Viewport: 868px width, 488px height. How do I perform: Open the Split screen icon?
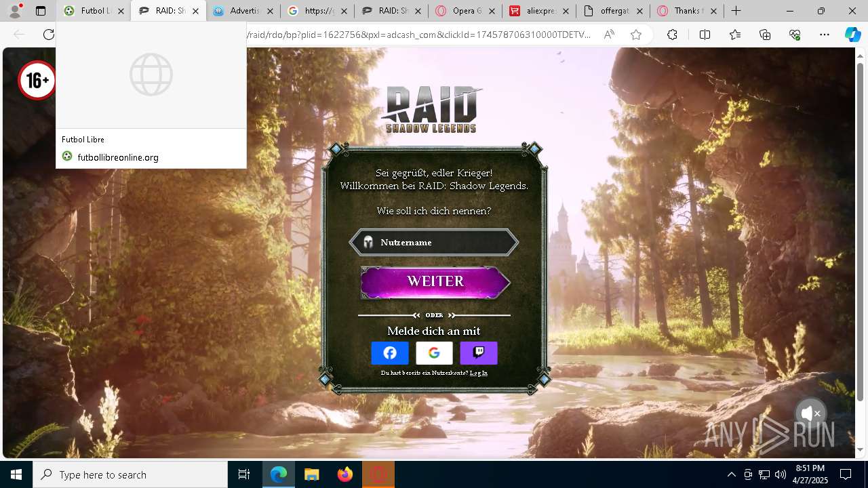[705, 35]
